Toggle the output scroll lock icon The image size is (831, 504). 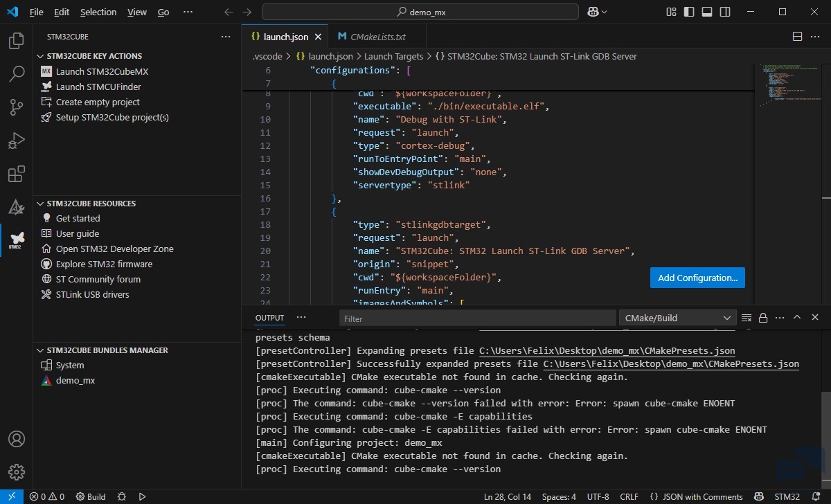(x=763, y=318)
